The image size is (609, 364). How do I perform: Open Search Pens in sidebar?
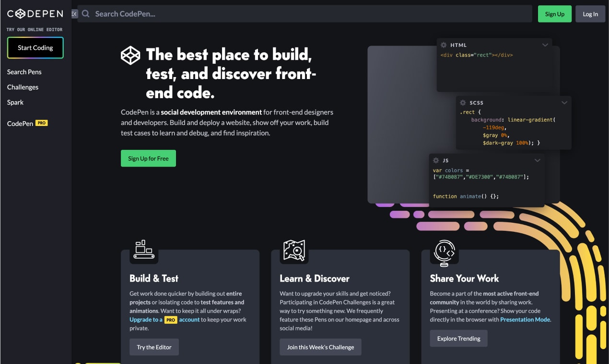24,72
